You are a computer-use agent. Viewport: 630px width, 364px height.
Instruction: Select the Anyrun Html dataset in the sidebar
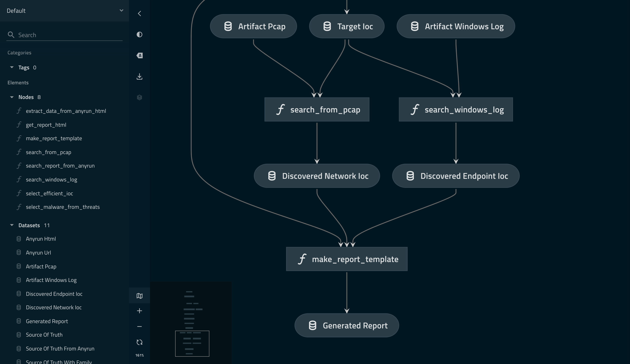[41, 239]
